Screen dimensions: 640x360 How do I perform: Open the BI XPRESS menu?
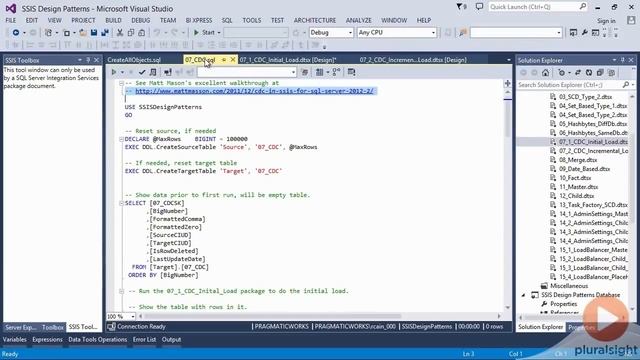(x=199, y=20)
